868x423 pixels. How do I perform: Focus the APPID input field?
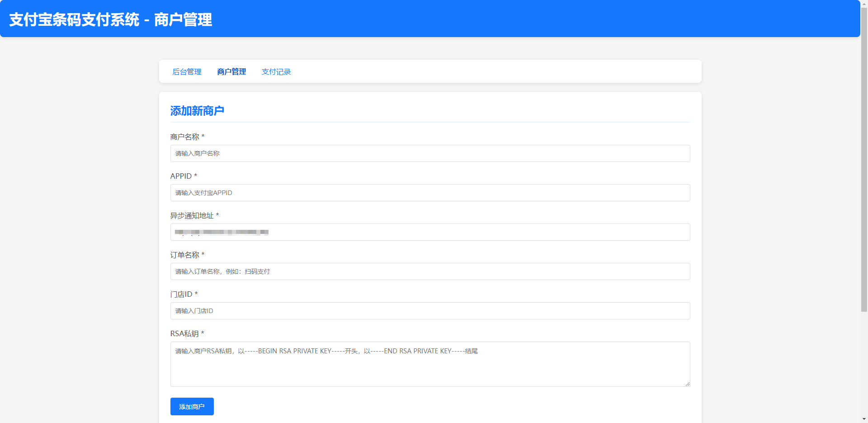coord(429,193)
